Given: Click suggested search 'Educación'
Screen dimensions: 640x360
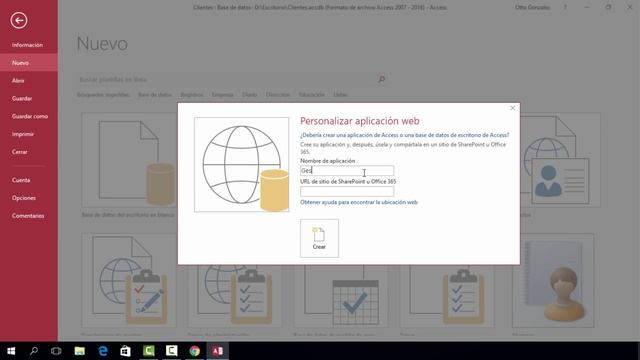Looking at the screenshot, I should coord(311,95).
